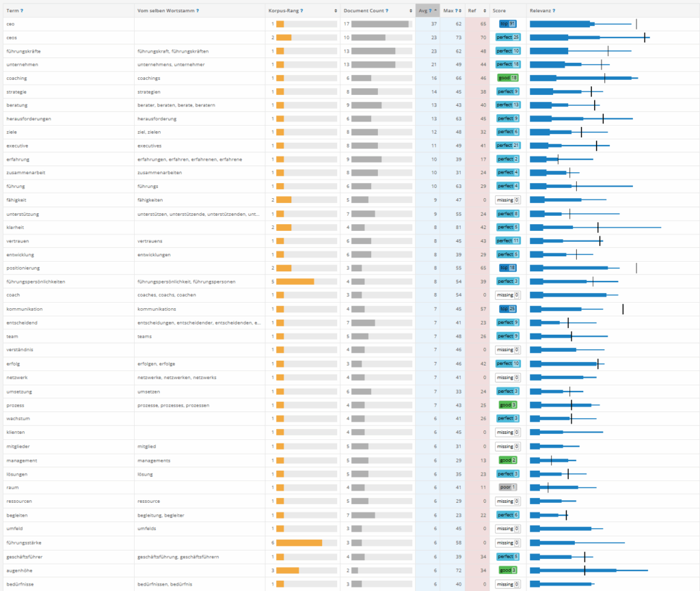This screenshot has width=700, height=591.
Task: Toggle the Avg column sort arrow
Action: click(435, 11)
